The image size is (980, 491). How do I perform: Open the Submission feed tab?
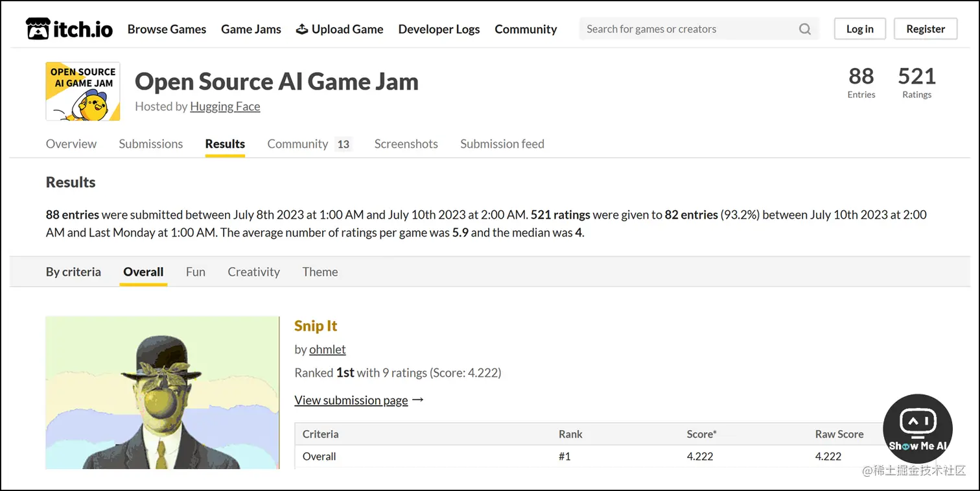(502, 144)
